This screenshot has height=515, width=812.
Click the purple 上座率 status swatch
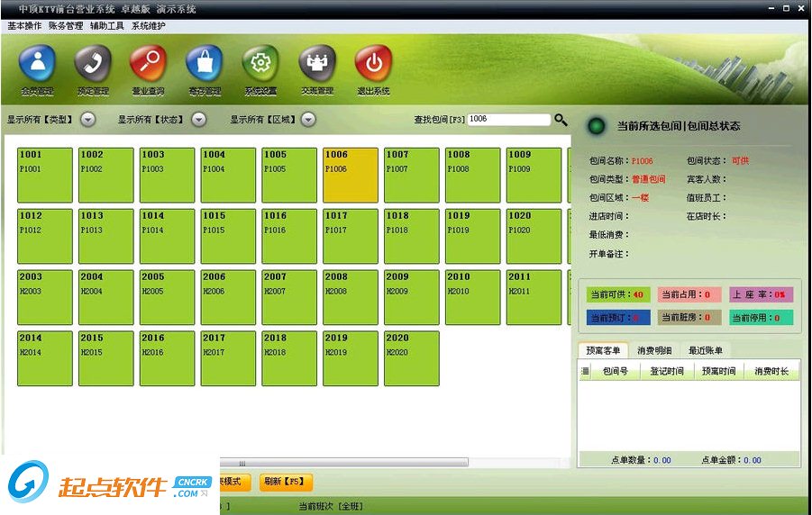pyautogui.click(x=762, y=294)
